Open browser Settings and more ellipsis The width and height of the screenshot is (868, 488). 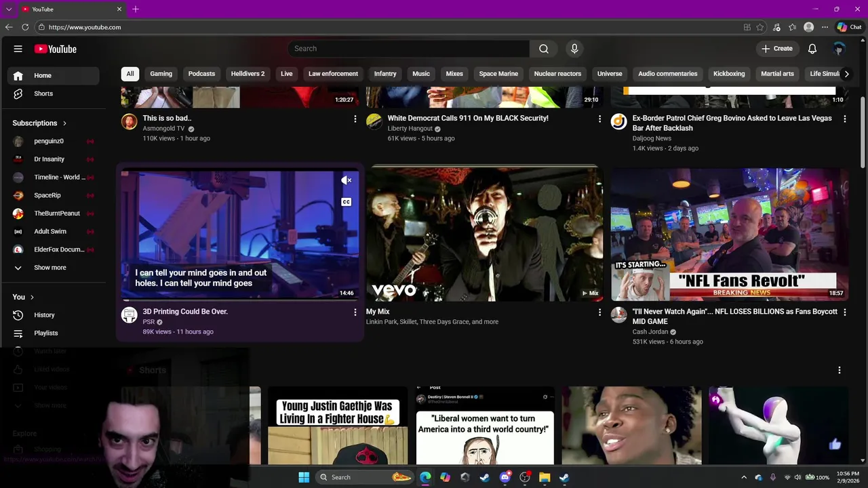(825, 27)
